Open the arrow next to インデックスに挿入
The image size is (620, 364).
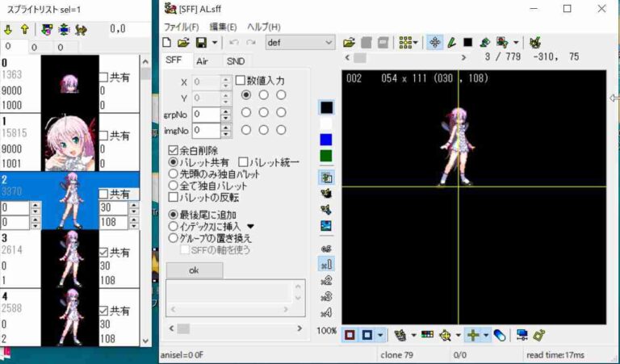pyautogui.click(x=250, y=227)
